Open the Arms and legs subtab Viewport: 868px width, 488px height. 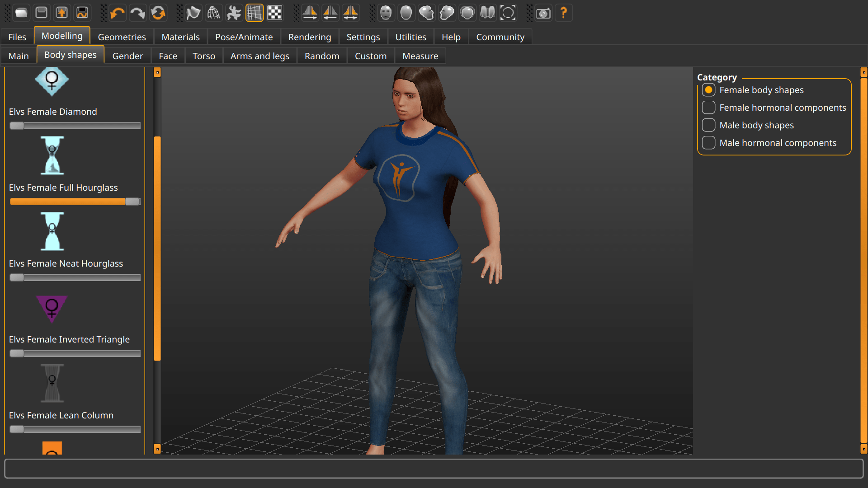pyautogui.click(x=259, y=56)
